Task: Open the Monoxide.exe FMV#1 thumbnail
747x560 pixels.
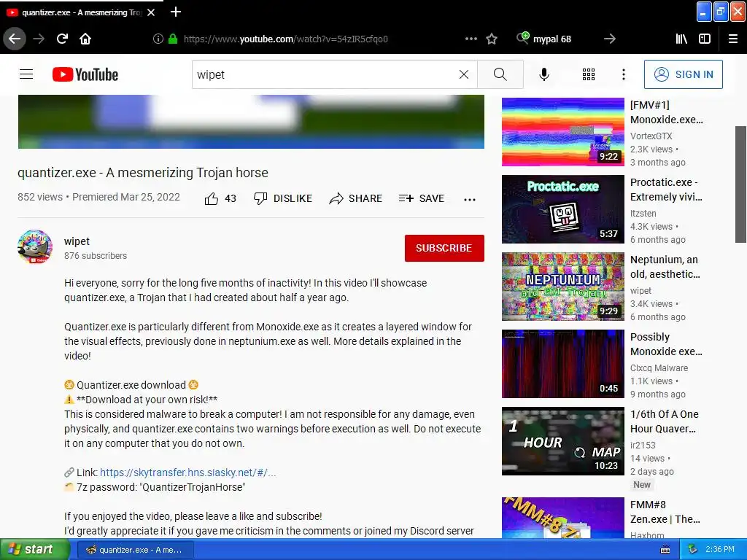Action: (563, 132)
